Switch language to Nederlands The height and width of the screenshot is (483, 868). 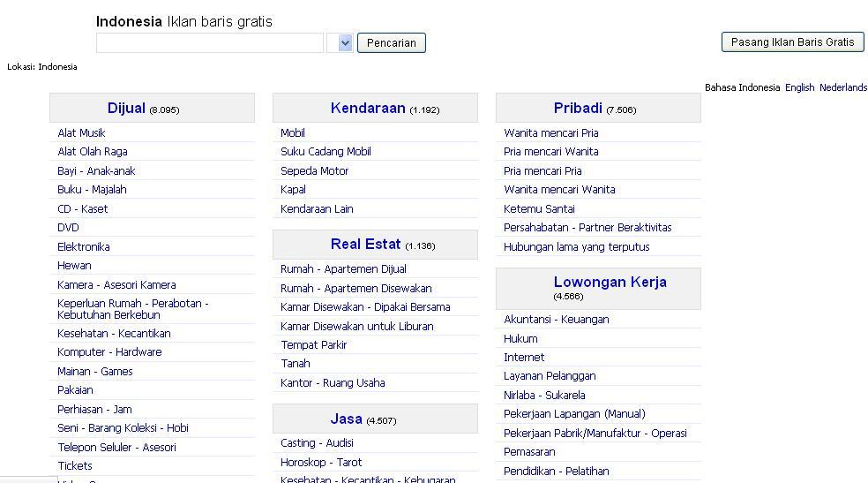843,87
